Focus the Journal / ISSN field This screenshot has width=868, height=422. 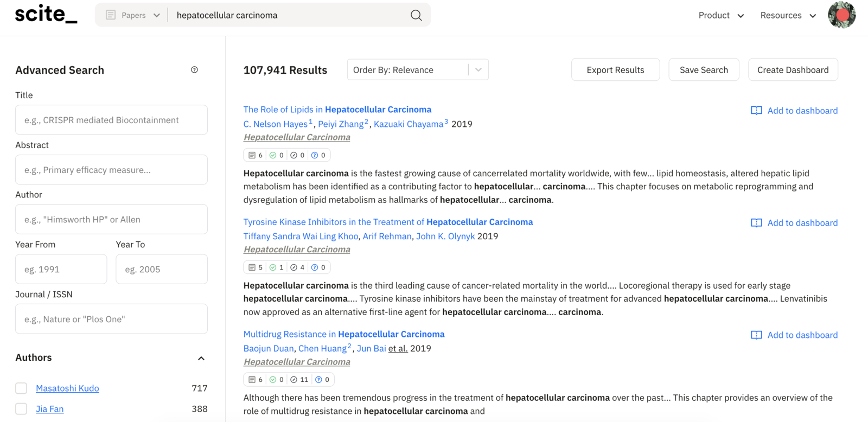coord(111,319)
